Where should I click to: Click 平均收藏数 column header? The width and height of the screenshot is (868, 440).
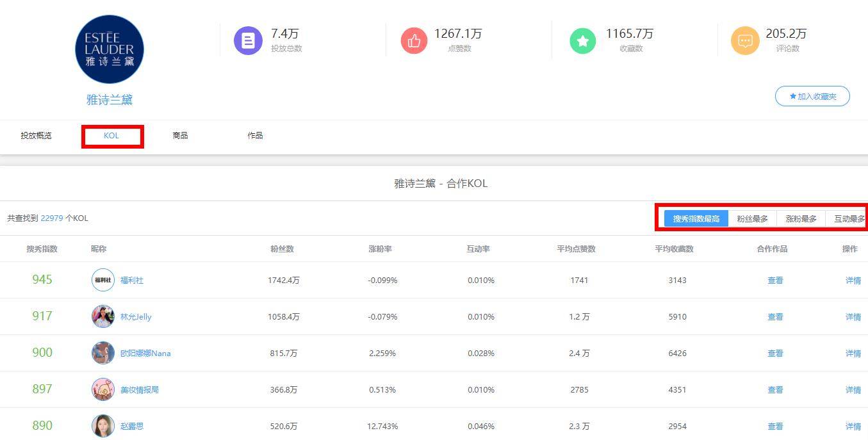(x=675, y=249)
